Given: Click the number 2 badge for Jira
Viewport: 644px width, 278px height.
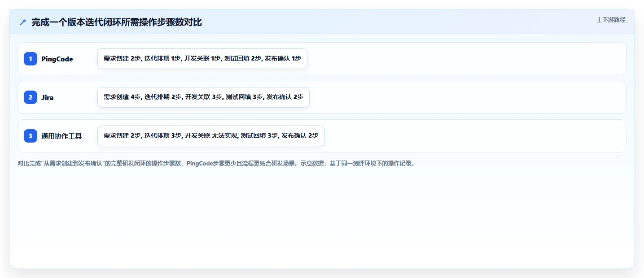Looking at the screenshot, I should point(31,97).
